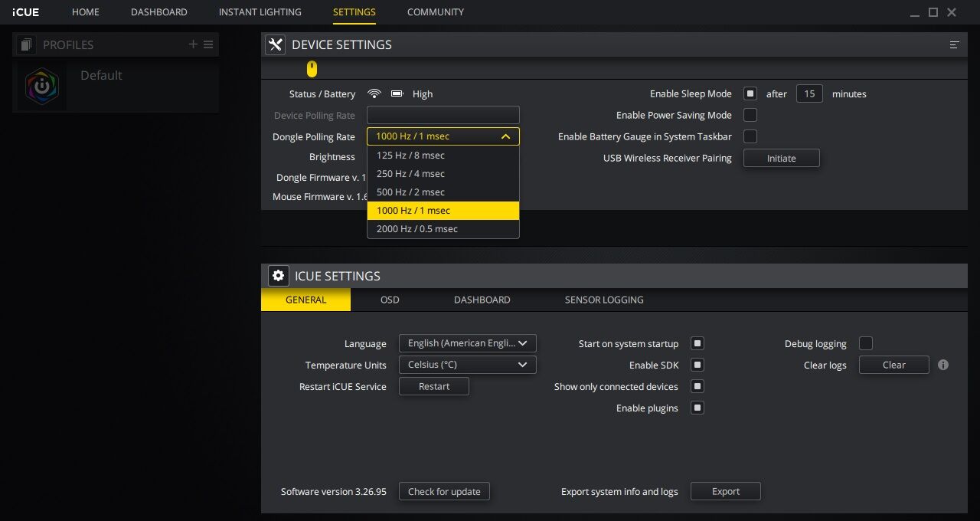This screenshot has height=521, width=980.
Task: Click the Default profile name
Action: tap(101, 75)
